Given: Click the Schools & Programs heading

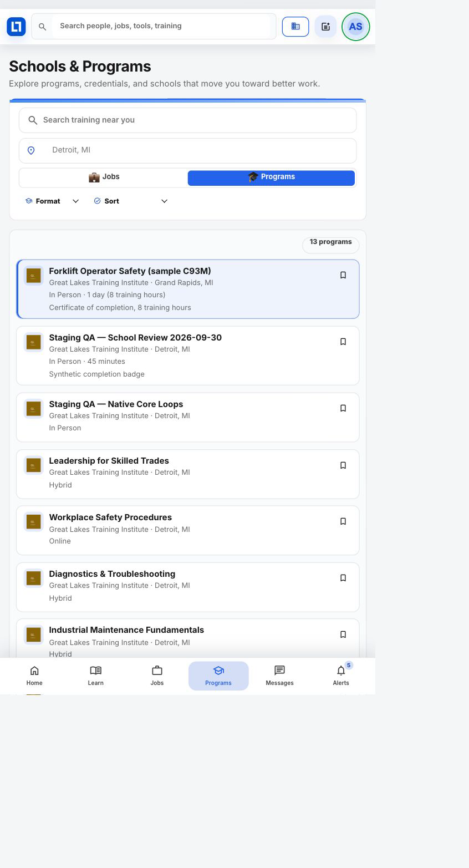Looking at the screenshot, I should [x=80, y=67].
